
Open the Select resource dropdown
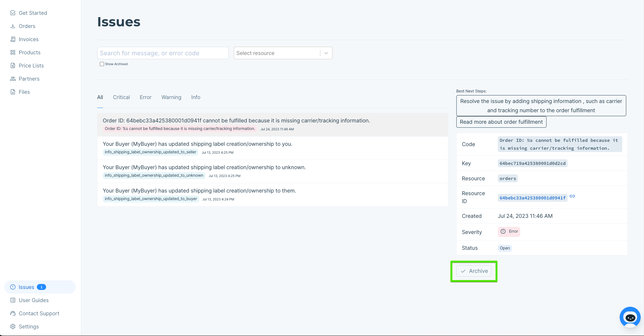tap(277, 53)
